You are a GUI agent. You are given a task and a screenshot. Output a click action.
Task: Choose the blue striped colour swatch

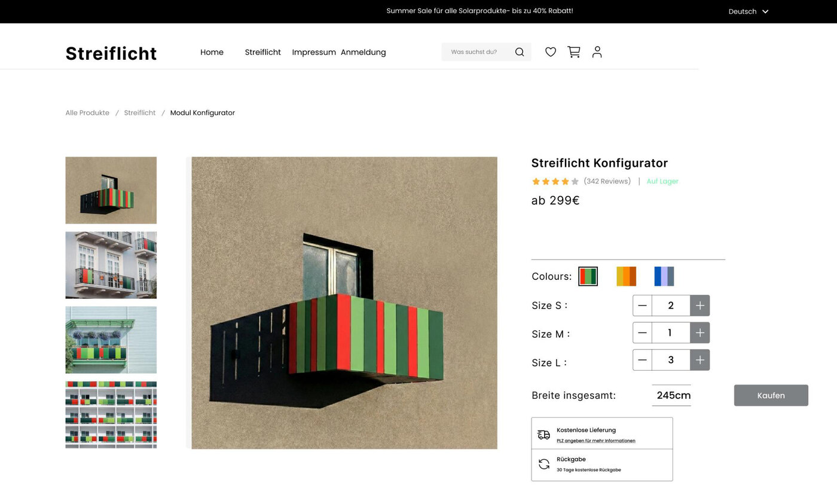coord(664,276)
